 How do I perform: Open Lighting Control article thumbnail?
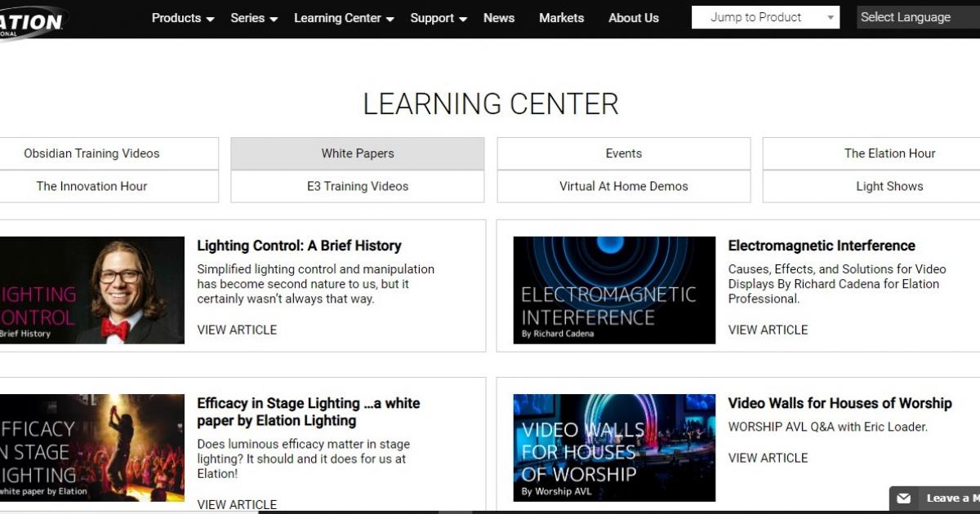tap(92, 290)
